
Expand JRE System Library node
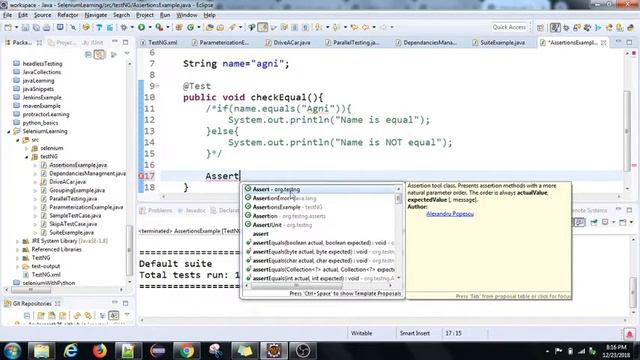click(x=18, y=241)
